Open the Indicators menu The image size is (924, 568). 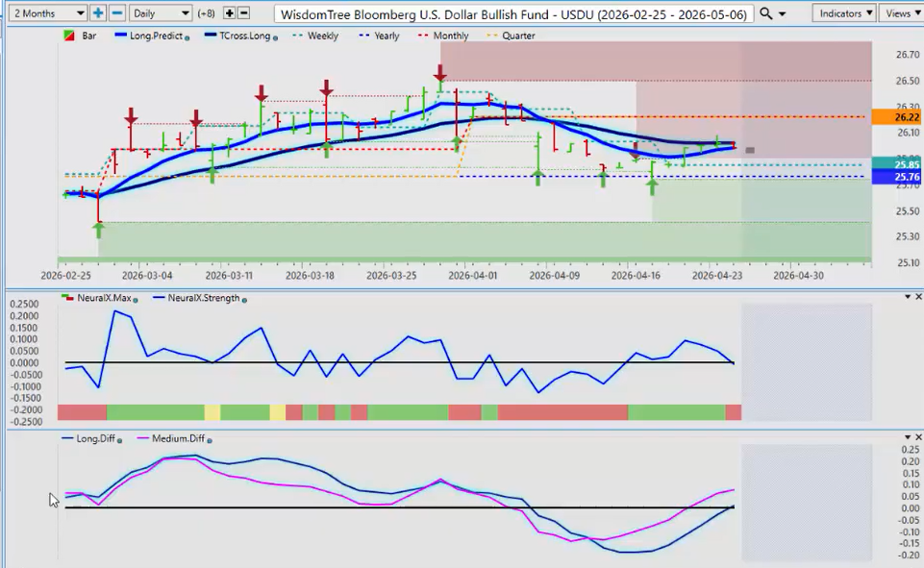(x=843, y=13)
